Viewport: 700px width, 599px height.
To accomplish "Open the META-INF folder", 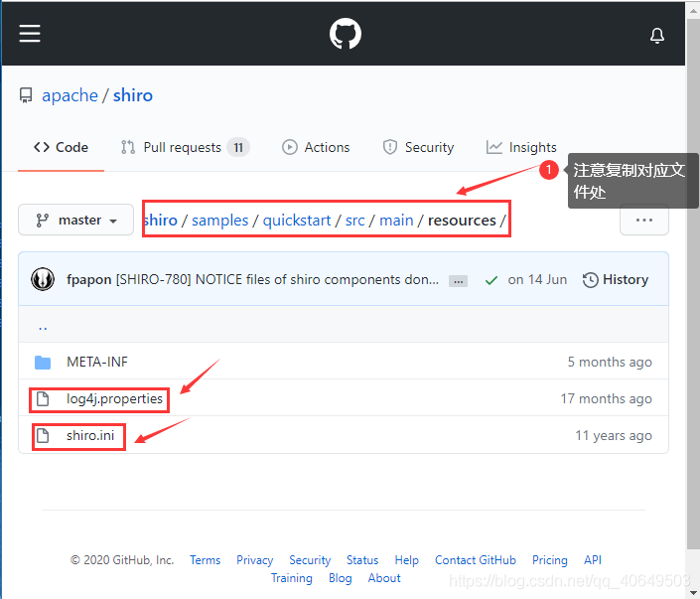I will click(97, 362).
